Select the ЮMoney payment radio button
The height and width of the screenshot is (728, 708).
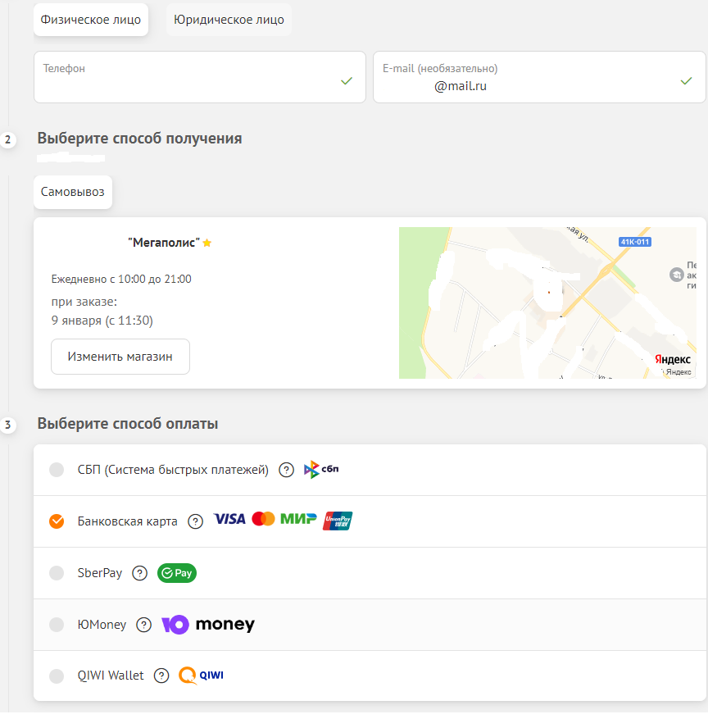tap(57, 625)
